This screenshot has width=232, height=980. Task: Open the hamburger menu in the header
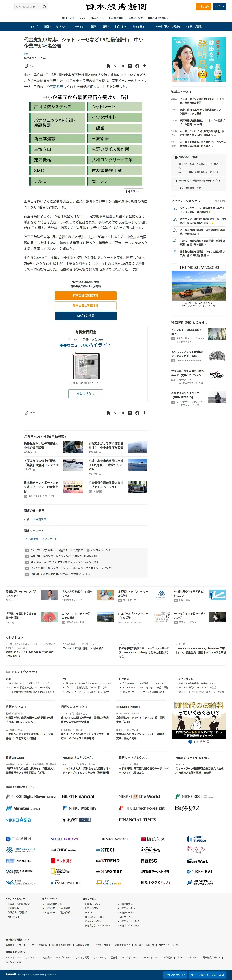click(9, 7)
